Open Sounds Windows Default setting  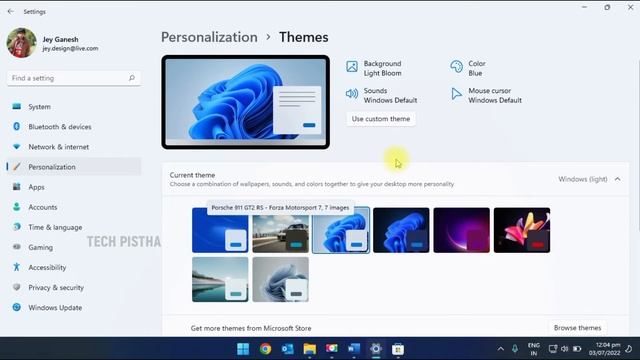tap(382, 95)
